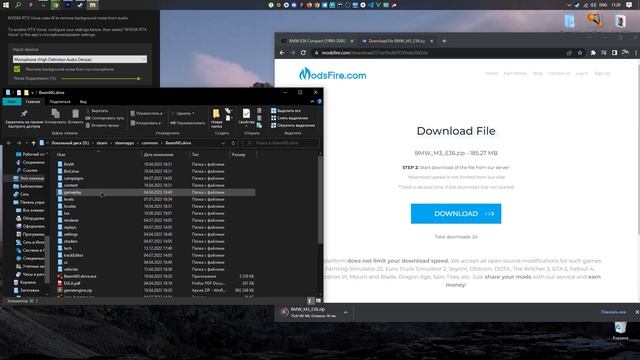The image size is (640, 360).
Task: Click Rename in the Explorer ribbon
Action: 187,123
